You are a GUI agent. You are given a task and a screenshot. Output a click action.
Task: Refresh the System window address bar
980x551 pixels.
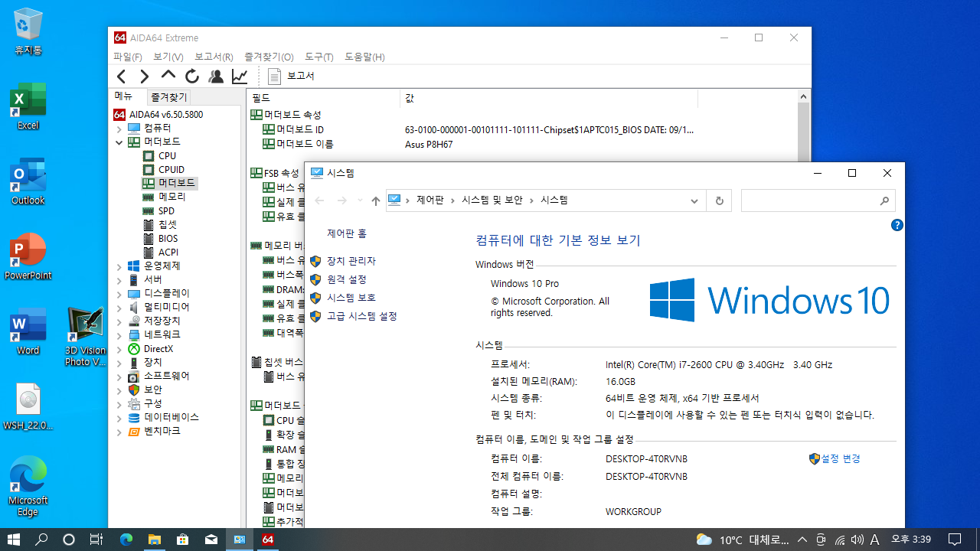click(719, 201)
